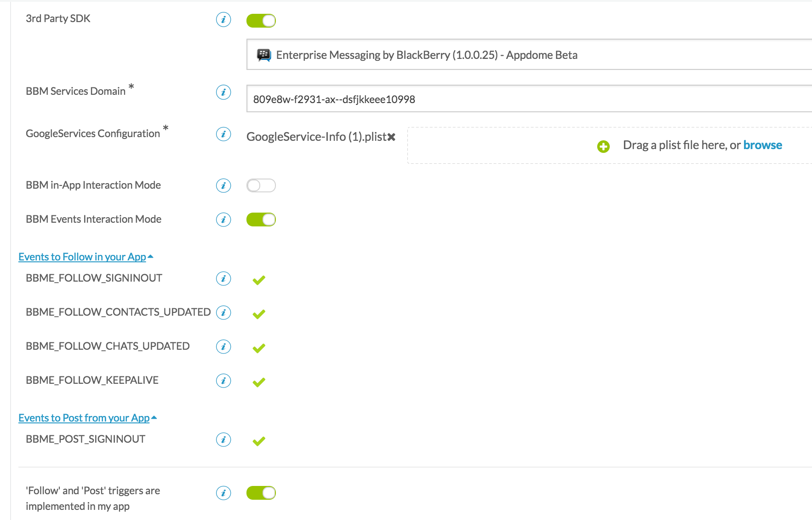The image size is (812, 520).
Task: Click the BBM in-App Interaction Mode label
Action: coord(93,185)
